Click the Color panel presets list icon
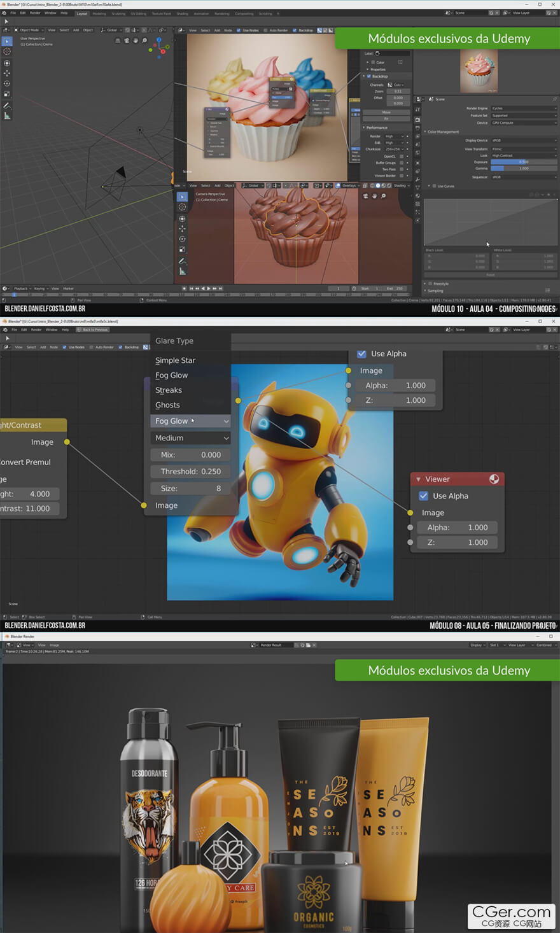Screen dimensions: 560x933 click(400, 62)
